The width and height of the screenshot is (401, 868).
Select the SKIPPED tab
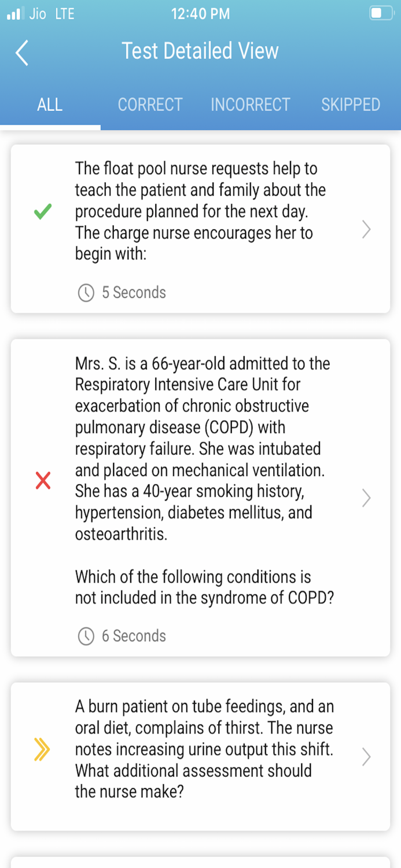(350, 105)
